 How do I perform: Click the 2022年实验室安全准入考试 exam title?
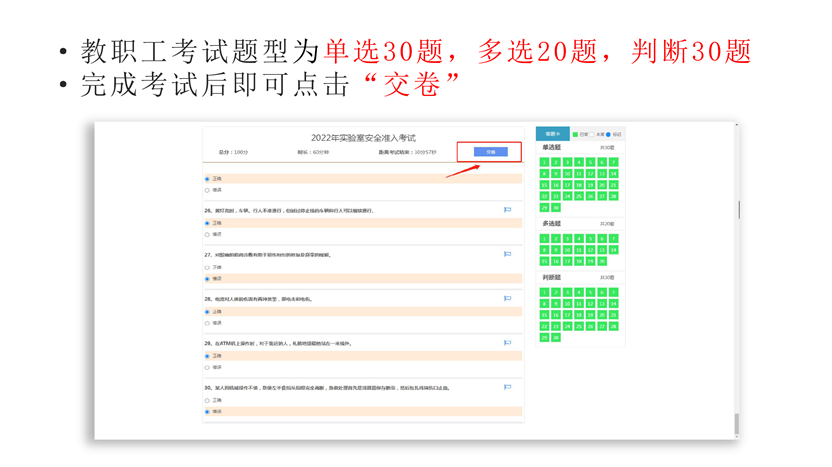pyautogui.click(x=362, y=138)
